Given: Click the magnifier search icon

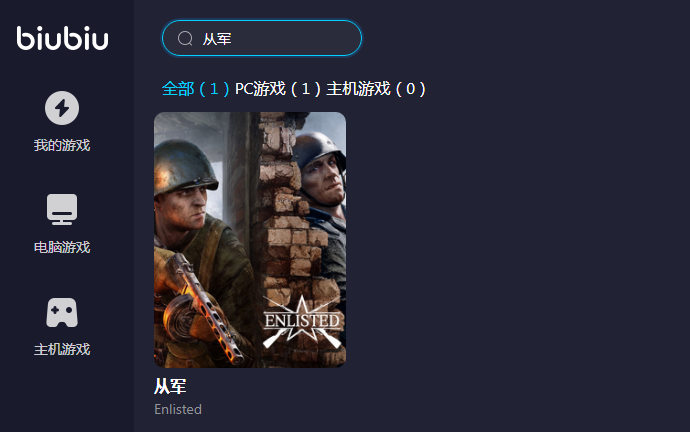Looking at the screenshot, I should pos(185,39).
